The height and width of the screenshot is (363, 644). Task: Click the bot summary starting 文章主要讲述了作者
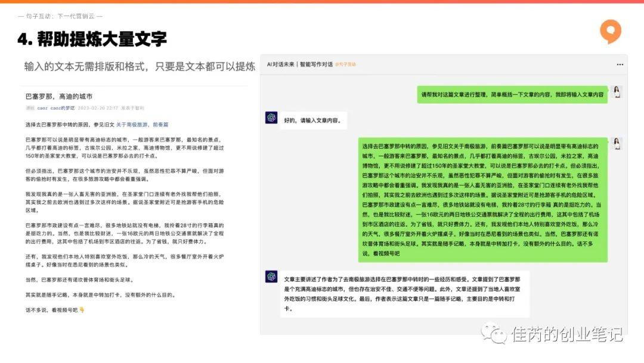[404, 294]
